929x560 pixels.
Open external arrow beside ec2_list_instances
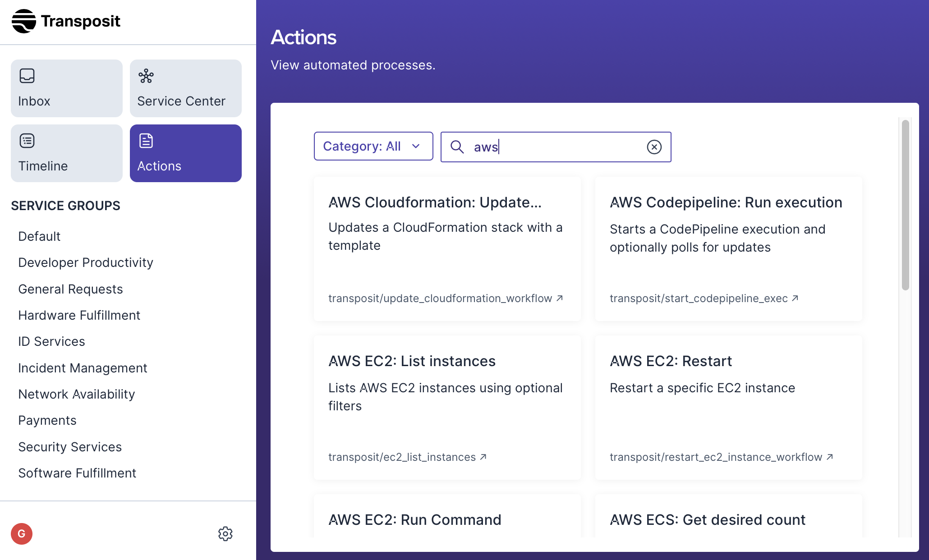pos(483,457)
